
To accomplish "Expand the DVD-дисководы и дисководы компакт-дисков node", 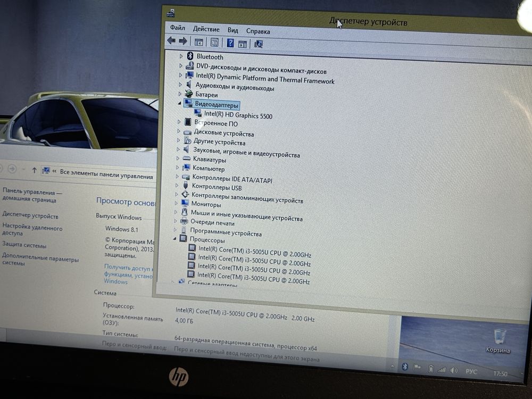I will click(180, 65).
